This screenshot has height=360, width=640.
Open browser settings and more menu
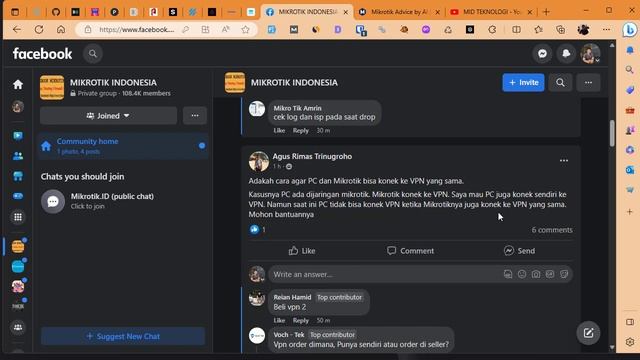(606, 29)
